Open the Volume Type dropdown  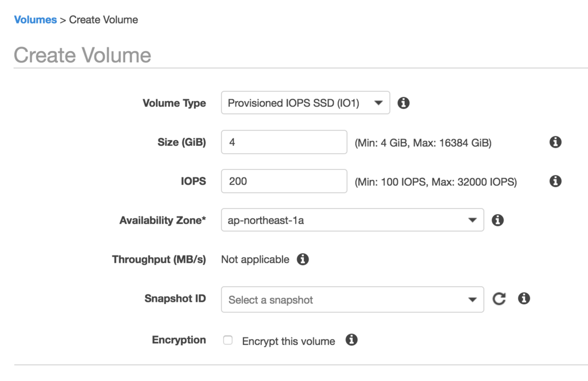coord(305,103)
